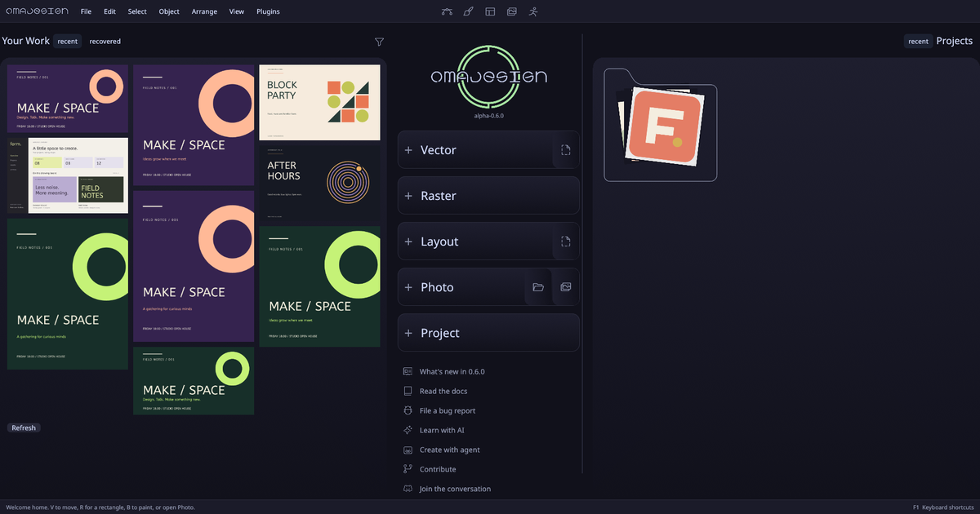Open the Arrange menu
The image size is (980, 514).
[204, 11]
